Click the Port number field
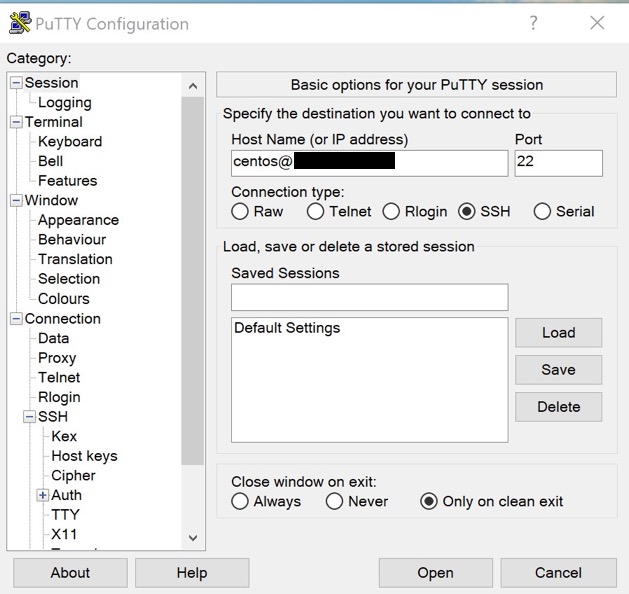The width and height of the screenshot is (629, 594). coord(558,163)
